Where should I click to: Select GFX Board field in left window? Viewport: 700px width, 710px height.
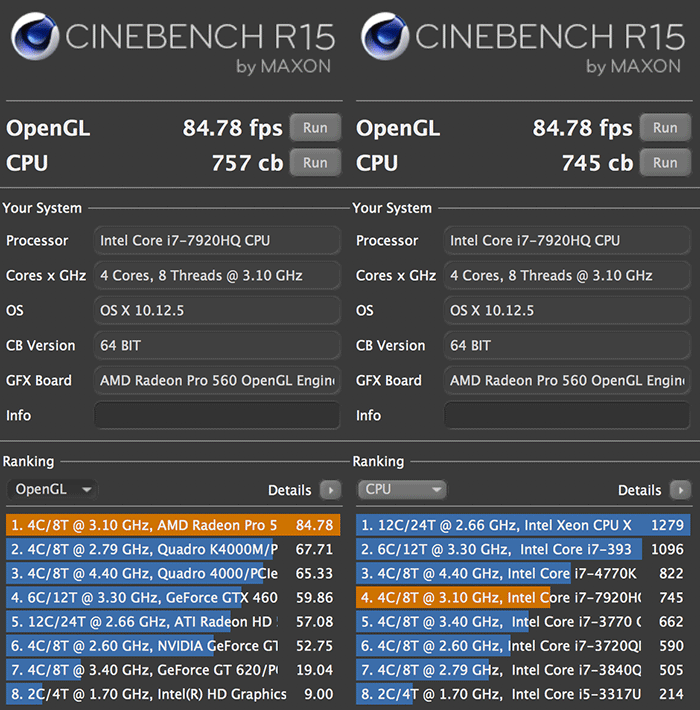[x=217, y=380]
